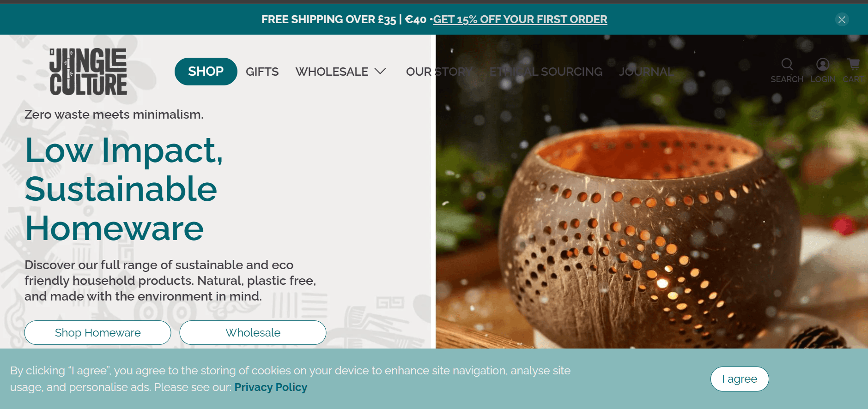The height and width of the screenshot is (409, 868).
Task: Click the Low Impact Sustainable Homeware heading
Action: click(124, 189)
